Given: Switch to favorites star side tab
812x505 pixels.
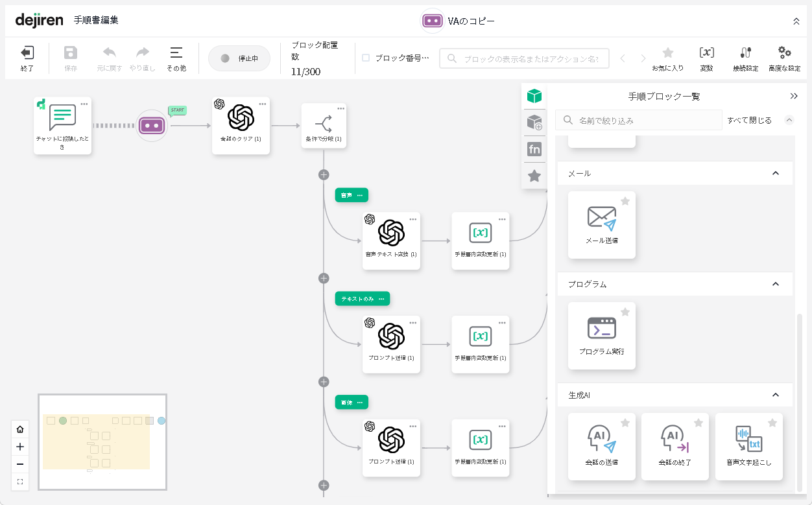Looking at the screenshot, I should (534, 176).
